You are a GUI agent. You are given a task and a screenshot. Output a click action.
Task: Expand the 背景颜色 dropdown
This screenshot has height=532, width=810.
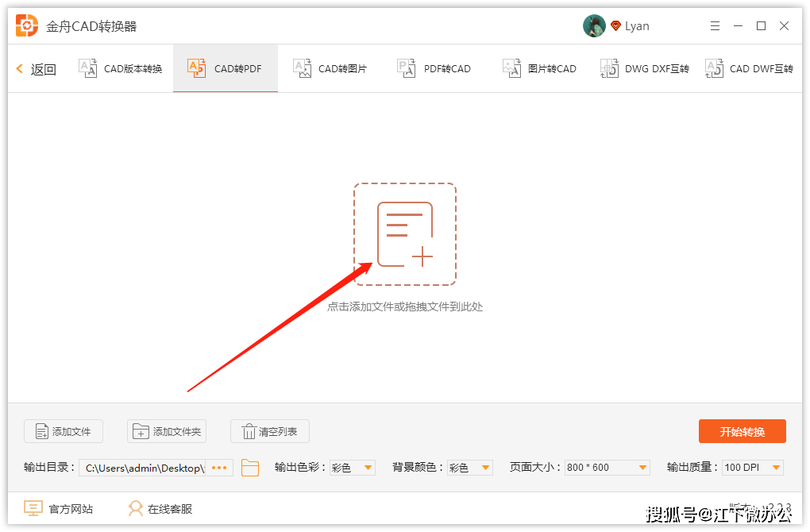pos(469,468)
